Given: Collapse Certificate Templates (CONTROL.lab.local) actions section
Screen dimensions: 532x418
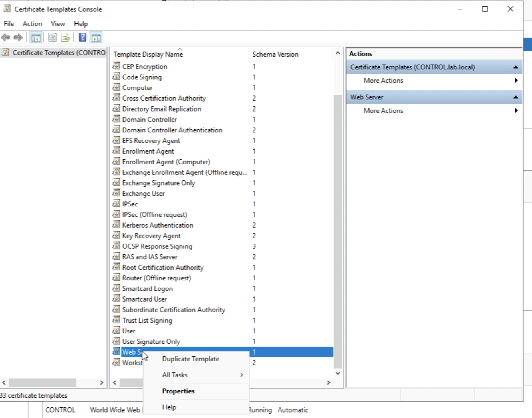Looking at the screenshot, I should 515,67.
